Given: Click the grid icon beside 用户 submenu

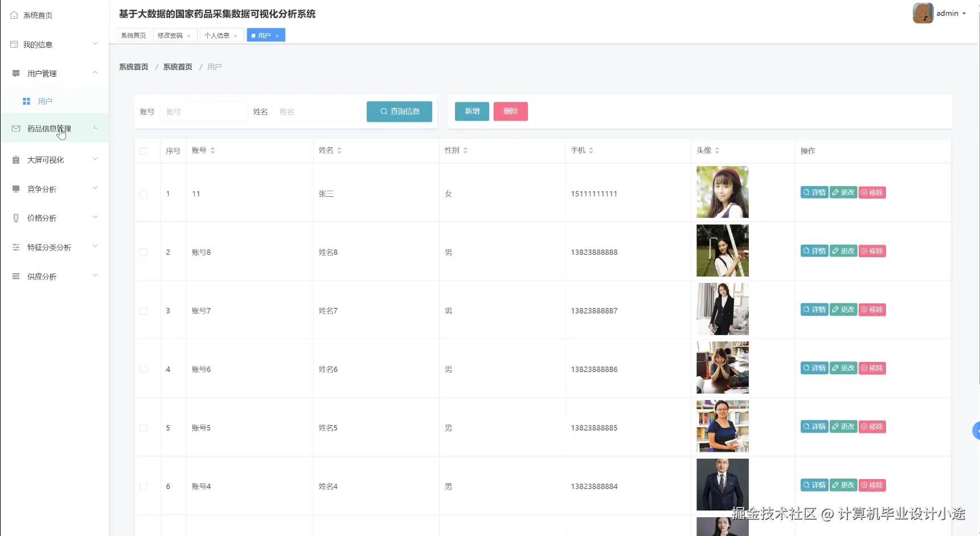Looking at the screenshot, I should (26, 101).
